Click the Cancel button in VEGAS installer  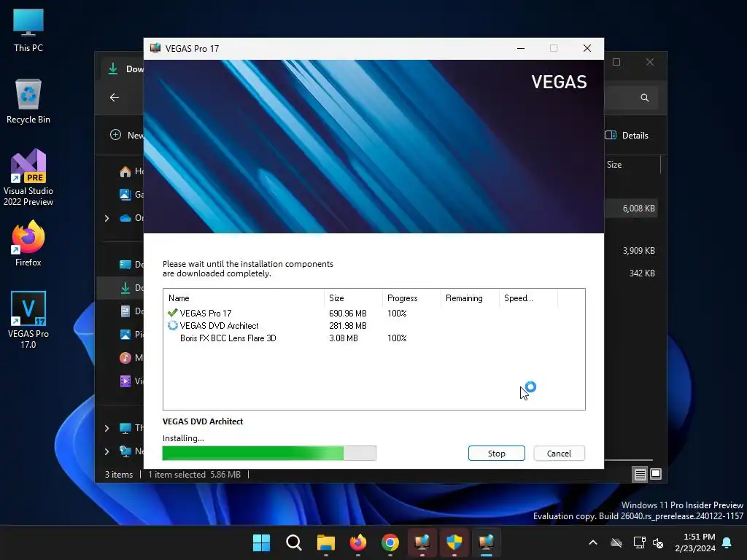[559, 454]
